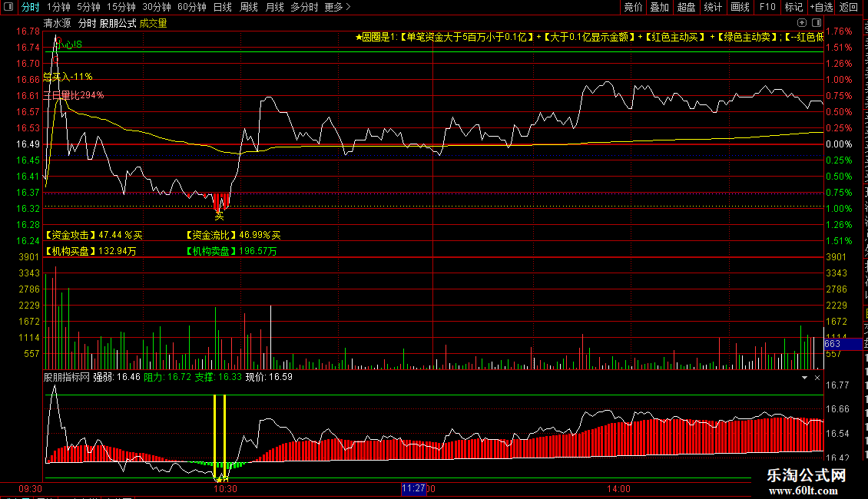868x499 pixels.
Task: Click the 竞价 auction button
Action: (x=633, y=7)
